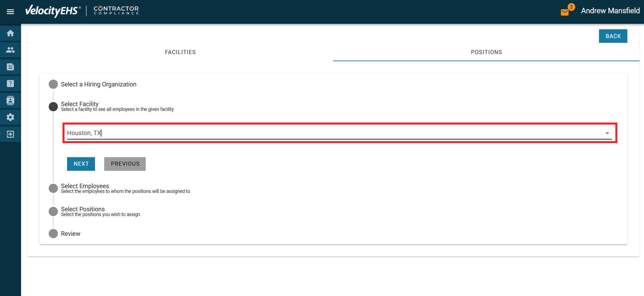Click the Back button
Image resolution: width=644 pixels, height=296 pixels.
point(613,36)
